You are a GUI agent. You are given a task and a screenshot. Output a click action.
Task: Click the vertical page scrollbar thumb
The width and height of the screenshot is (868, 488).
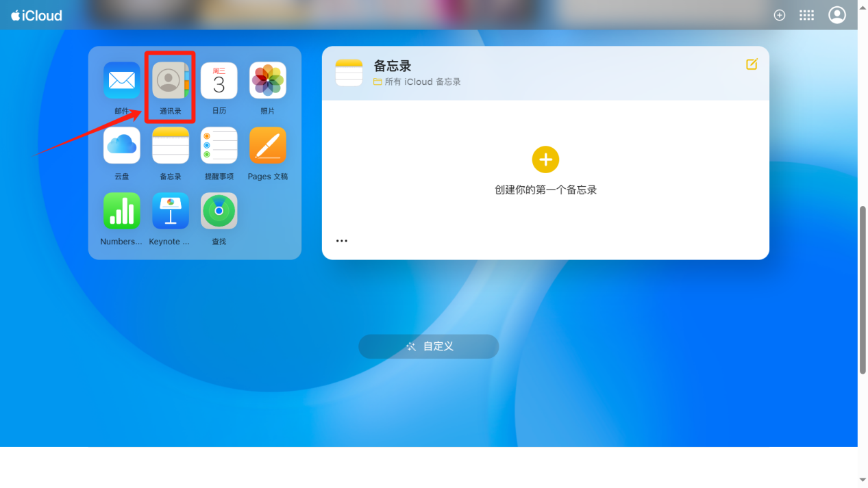coord(863,289)
